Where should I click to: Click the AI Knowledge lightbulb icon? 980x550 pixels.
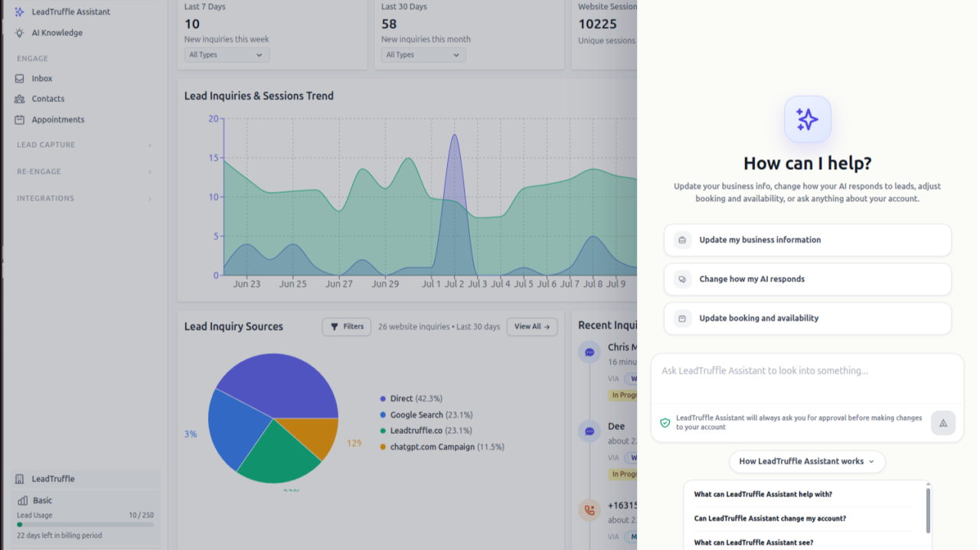point(20,33)
